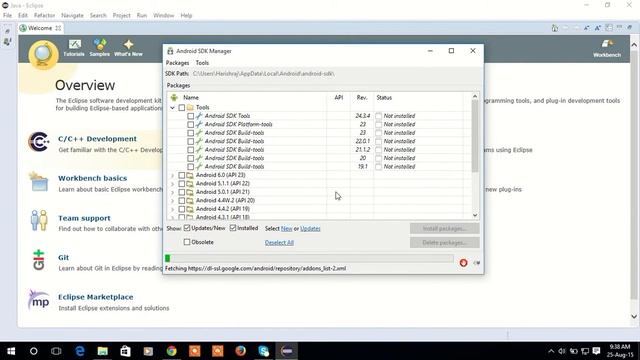Image resolution: width=640 pixels, height=360 pixels.
Task: Expand Android 6.0 (API 23) node
Action: click(172, 176)
